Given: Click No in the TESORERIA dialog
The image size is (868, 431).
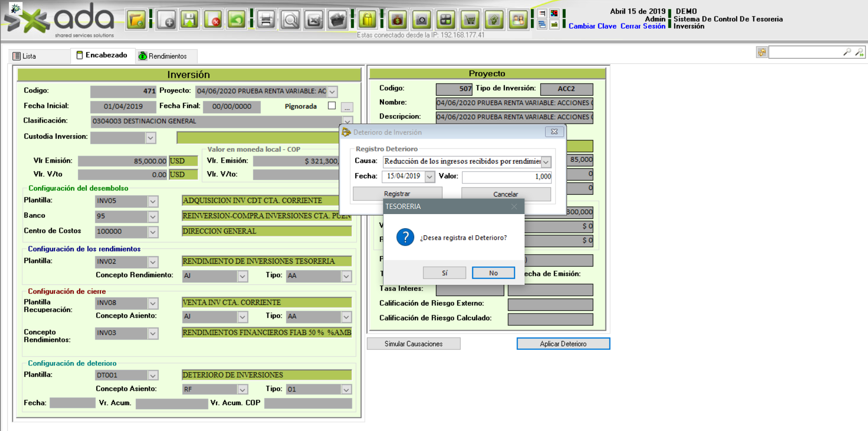Looking at the screenshot, I should (x=493, y=273).
